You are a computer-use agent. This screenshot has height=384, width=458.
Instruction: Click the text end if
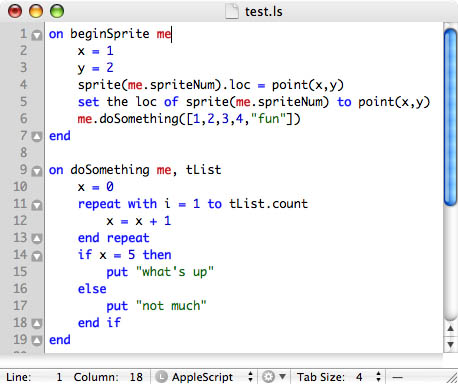pyautogui.click(x=99, y=323)
